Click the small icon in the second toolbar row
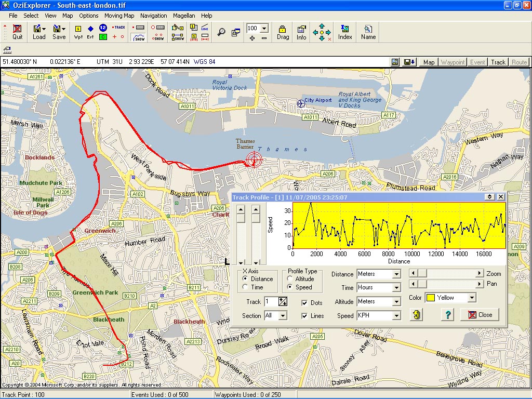 (x=7, y=50)
